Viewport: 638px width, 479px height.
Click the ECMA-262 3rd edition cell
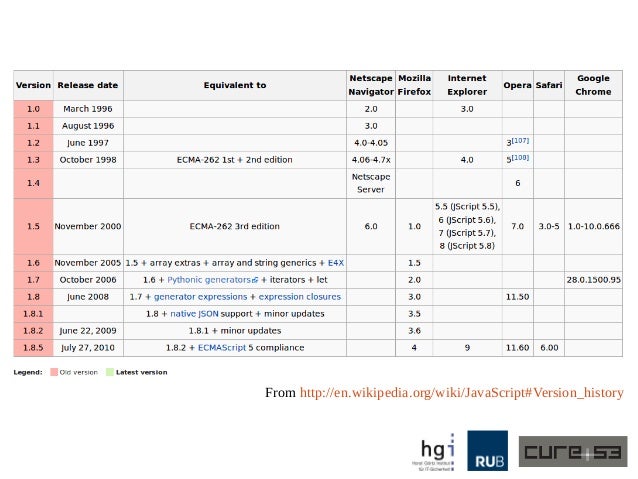(235, 227)
